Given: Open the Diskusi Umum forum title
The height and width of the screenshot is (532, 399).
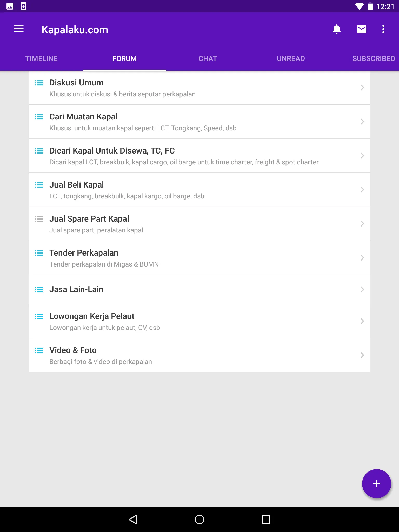Looking at the screenshot, I should tap(76, 83).
